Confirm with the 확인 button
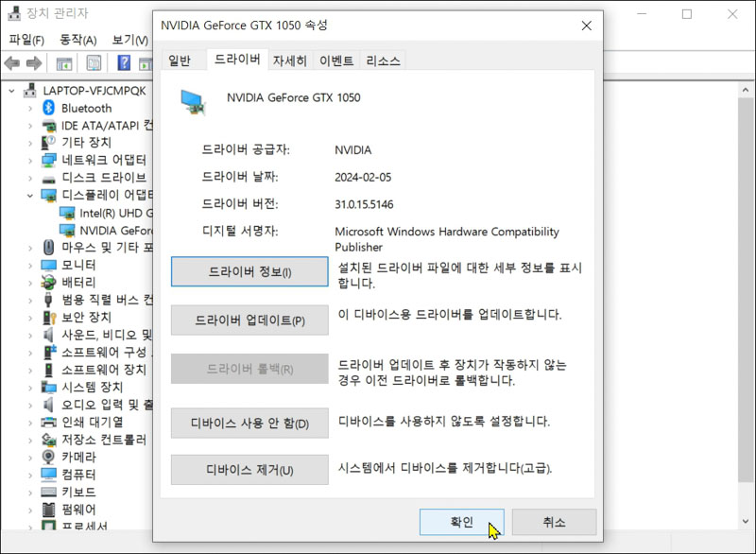 click(461, 521)
